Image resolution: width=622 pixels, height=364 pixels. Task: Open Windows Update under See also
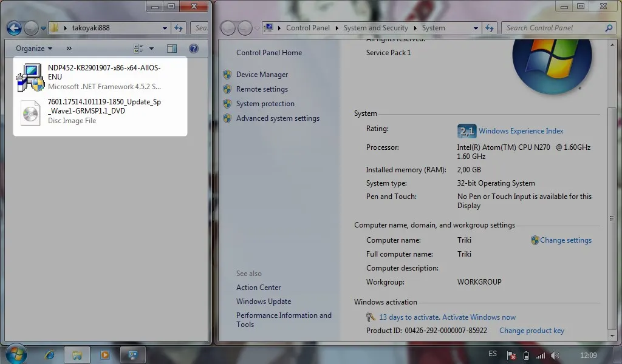(x=264, y=302)
